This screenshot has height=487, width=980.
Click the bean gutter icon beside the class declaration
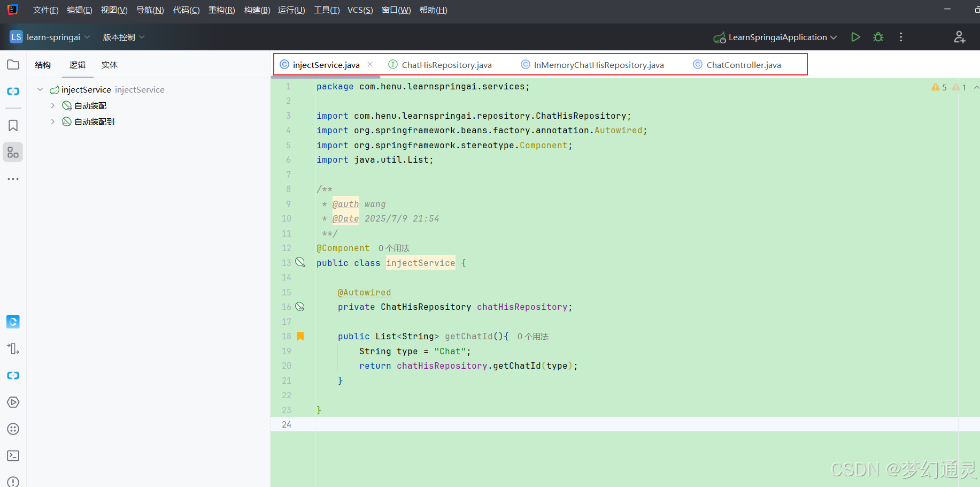coord(300,262)
